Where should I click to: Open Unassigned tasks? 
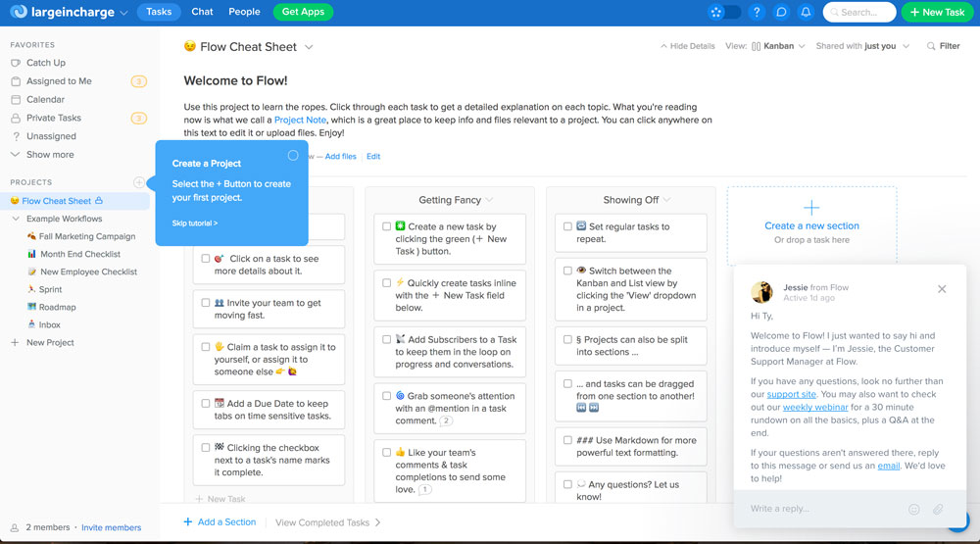click(51, 136)
